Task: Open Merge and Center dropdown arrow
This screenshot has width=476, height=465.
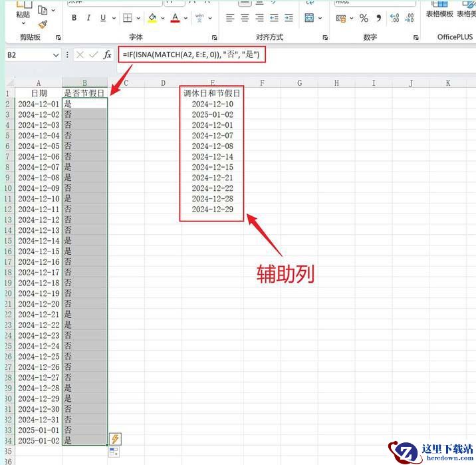Action: point(320,18)
